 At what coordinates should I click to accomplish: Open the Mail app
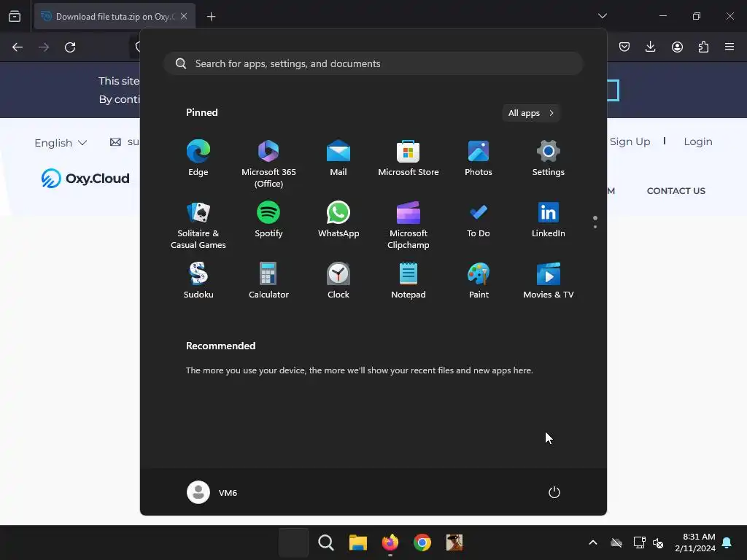338,157
